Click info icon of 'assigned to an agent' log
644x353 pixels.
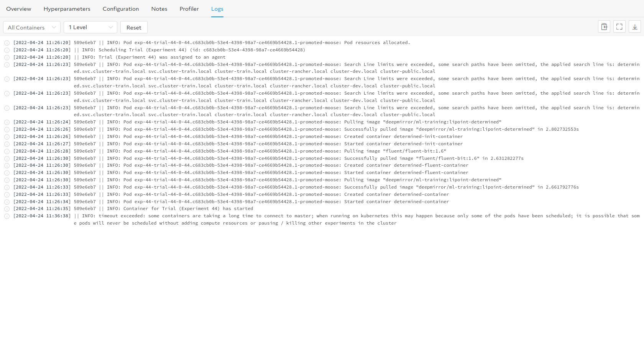7,57
